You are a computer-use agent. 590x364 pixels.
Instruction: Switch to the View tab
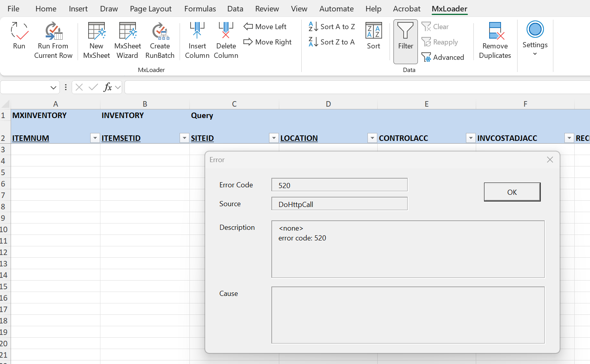299,9
